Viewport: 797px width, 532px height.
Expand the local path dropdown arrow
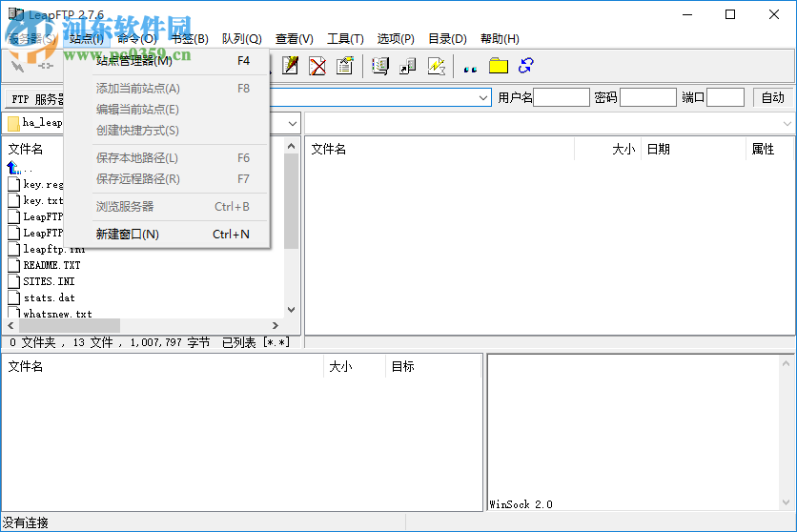293,124
